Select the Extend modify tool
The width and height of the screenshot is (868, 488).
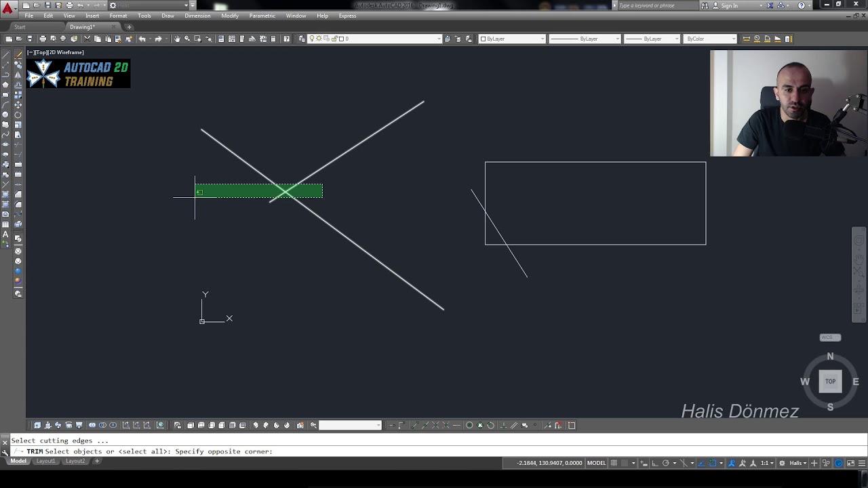[18, 154]
